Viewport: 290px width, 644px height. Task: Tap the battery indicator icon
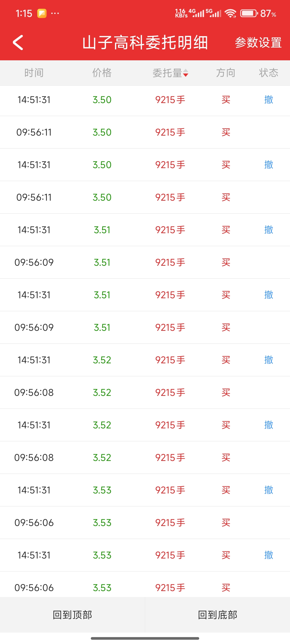249,13
